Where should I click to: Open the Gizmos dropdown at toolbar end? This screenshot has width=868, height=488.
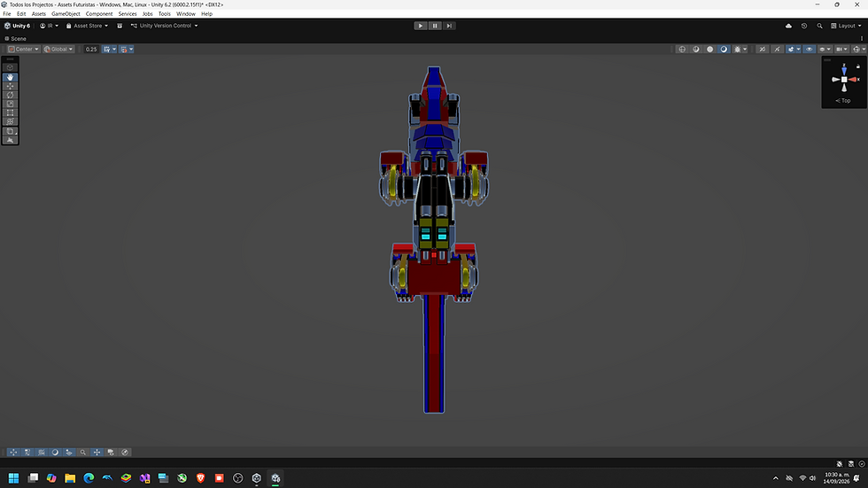[859, 50]
